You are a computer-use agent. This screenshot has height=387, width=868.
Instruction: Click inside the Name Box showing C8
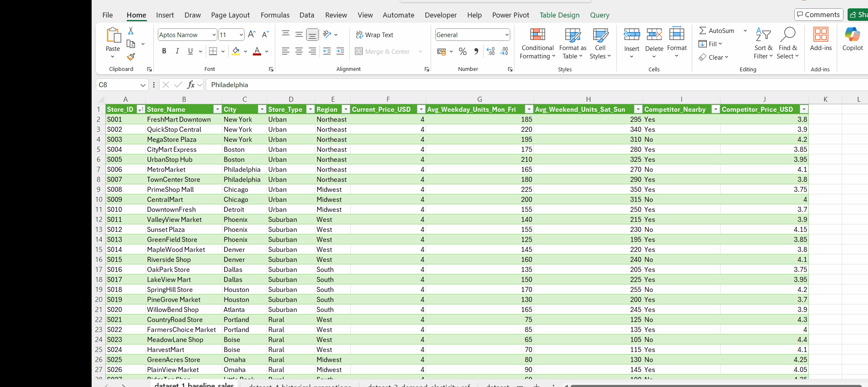[x=118, y=85]
